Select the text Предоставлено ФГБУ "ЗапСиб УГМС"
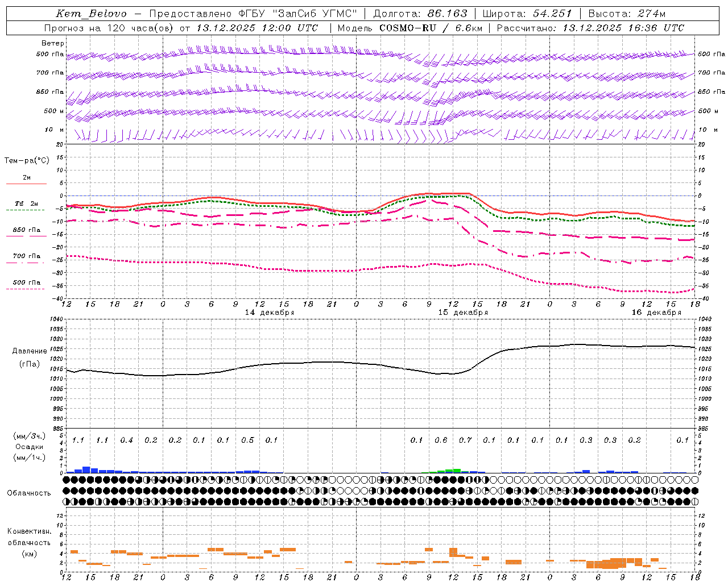 pyautogui.click(x=253, y=14)
